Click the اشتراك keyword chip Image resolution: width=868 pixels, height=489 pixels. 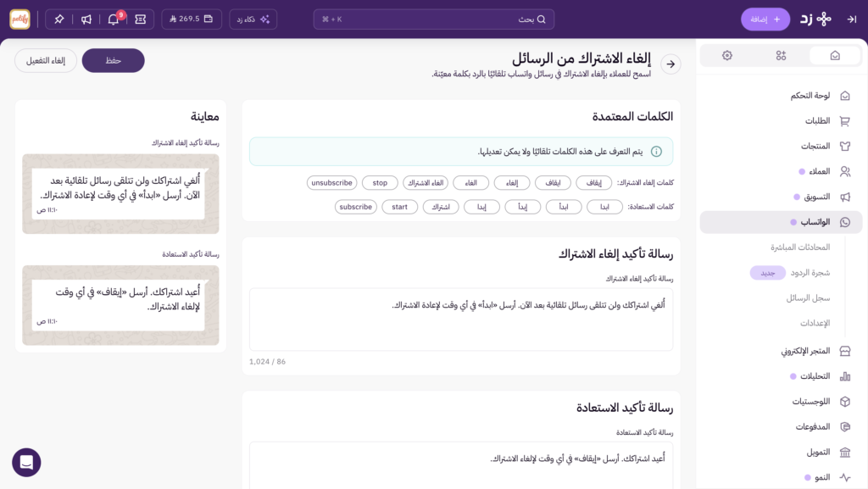[441, 207]
